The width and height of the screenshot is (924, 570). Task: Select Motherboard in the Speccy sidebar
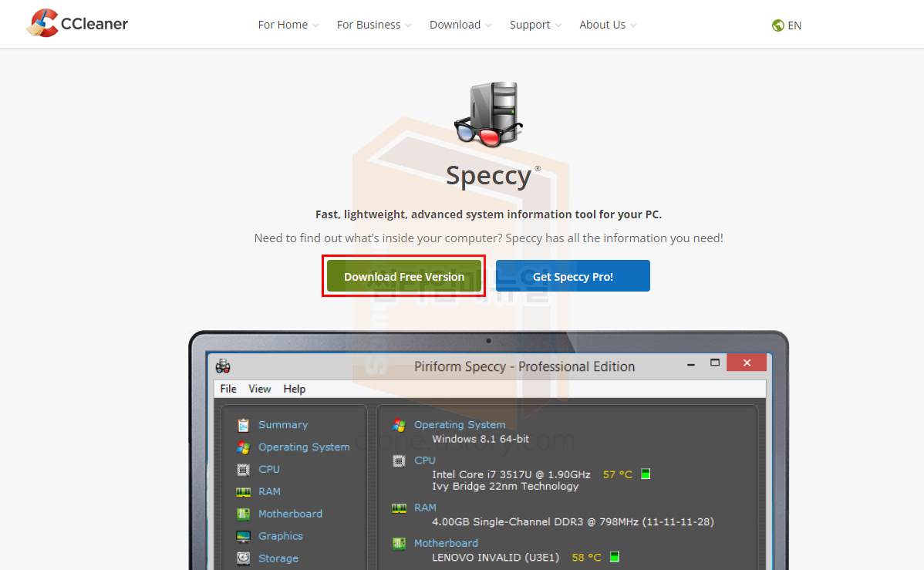point(290,514)
